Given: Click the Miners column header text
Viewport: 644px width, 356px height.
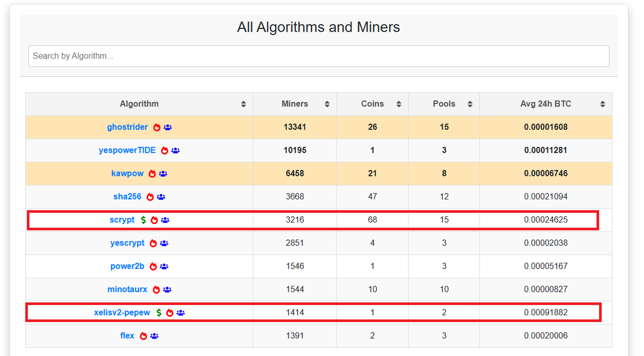Looking at the screenshot, I should tap(295, 104).
